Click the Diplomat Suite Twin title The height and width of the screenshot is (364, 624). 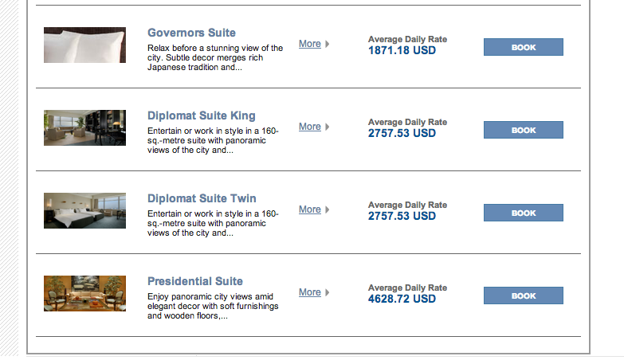(202, 198)
